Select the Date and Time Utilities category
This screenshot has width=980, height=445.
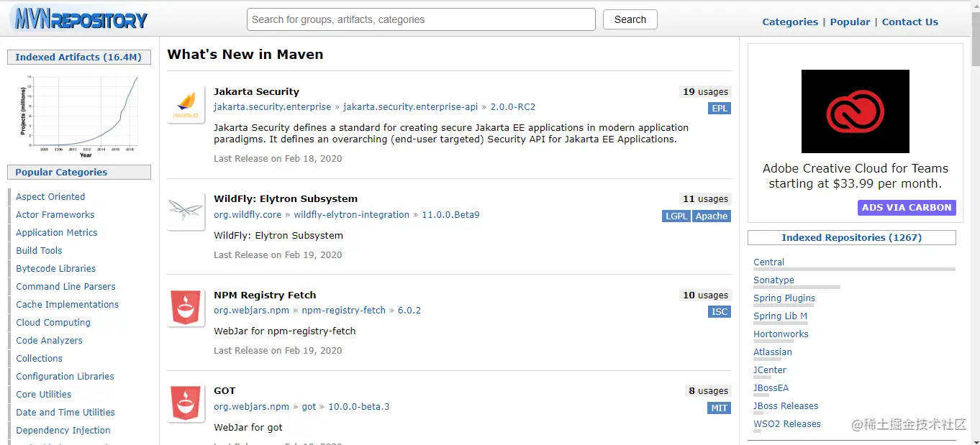click(65, 412)
